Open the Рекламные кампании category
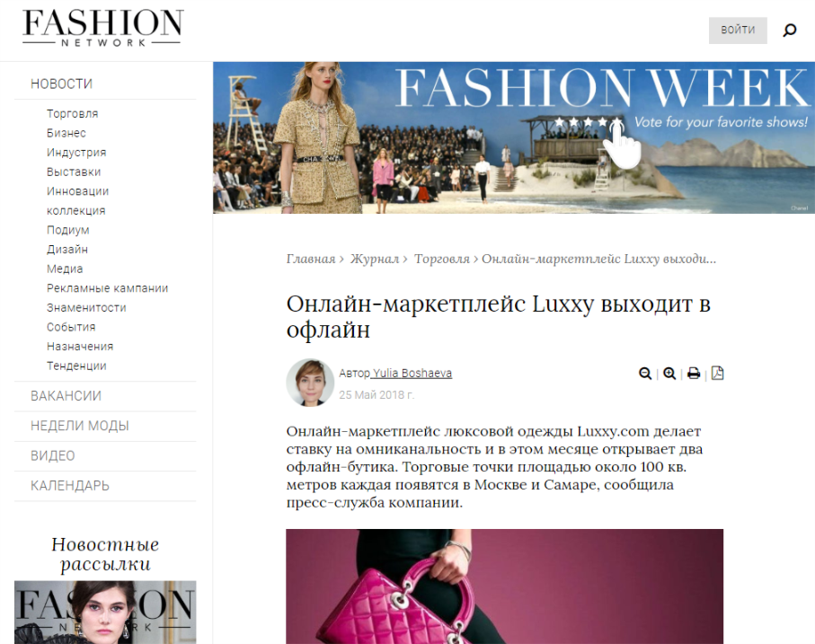This screenshot has width=815, height=644. tap(108, 288)
